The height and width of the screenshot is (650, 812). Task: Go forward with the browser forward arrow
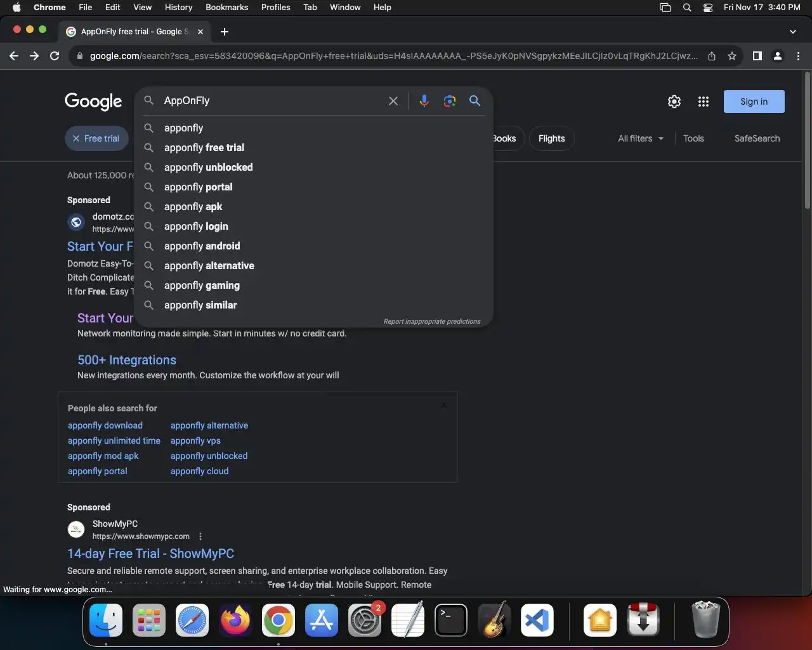(34, 56)
